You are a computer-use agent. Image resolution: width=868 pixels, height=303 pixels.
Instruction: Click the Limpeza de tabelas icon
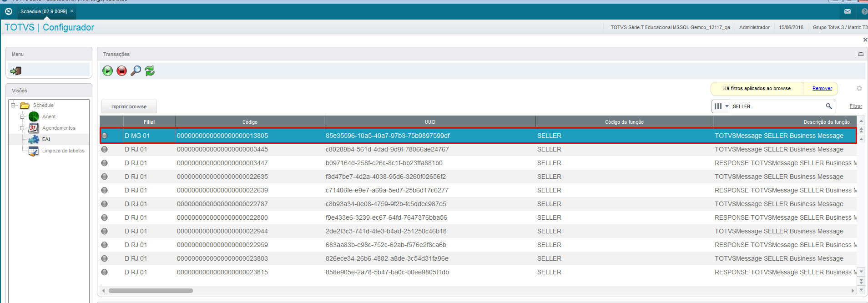(x=34, y=151)
